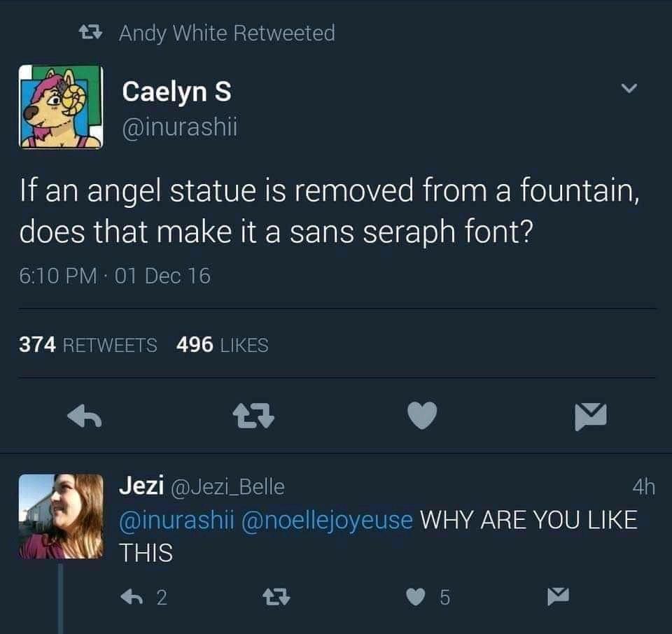This screenshot has width=672, height=634.
Task: Like Caelyn S's tweet with the heart
Action: tap(421, 417)
